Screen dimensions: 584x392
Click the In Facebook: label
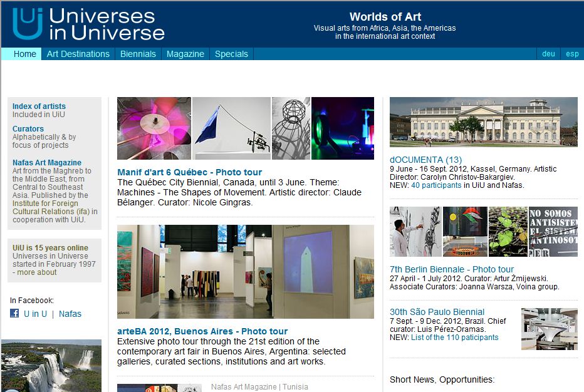[x=32, y=300]
